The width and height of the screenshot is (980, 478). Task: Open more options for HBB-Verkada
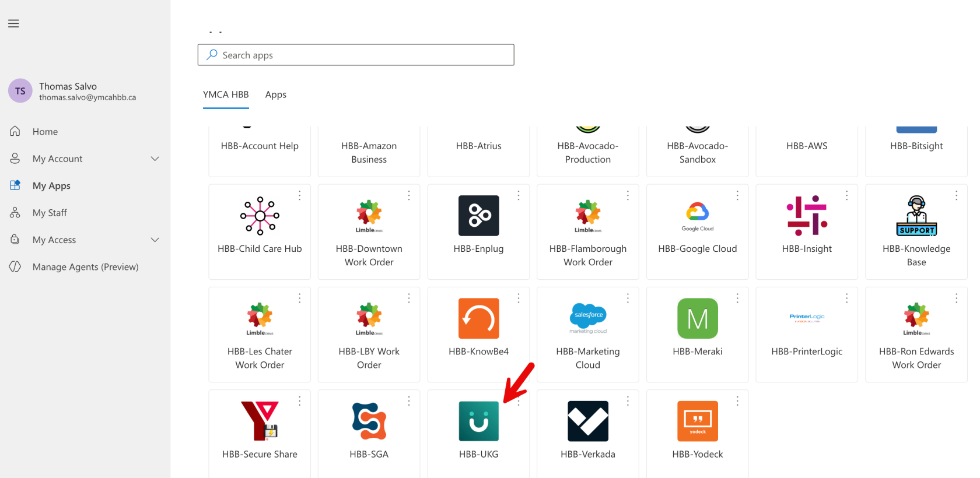point(628,400)
